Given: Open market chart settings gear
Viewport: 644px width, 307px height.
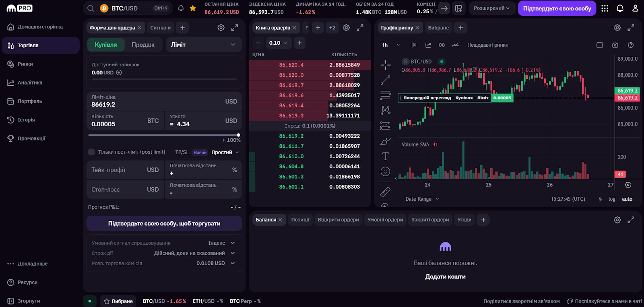Looking at the screenshot, I should coord(617,27).
